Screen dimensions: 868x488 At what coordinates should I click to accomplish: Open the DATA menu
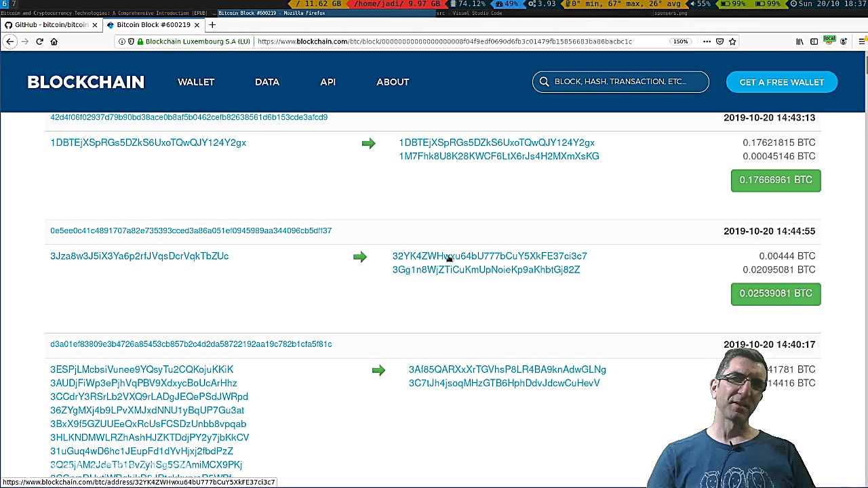pyautogui.click(x=267, y=82)
